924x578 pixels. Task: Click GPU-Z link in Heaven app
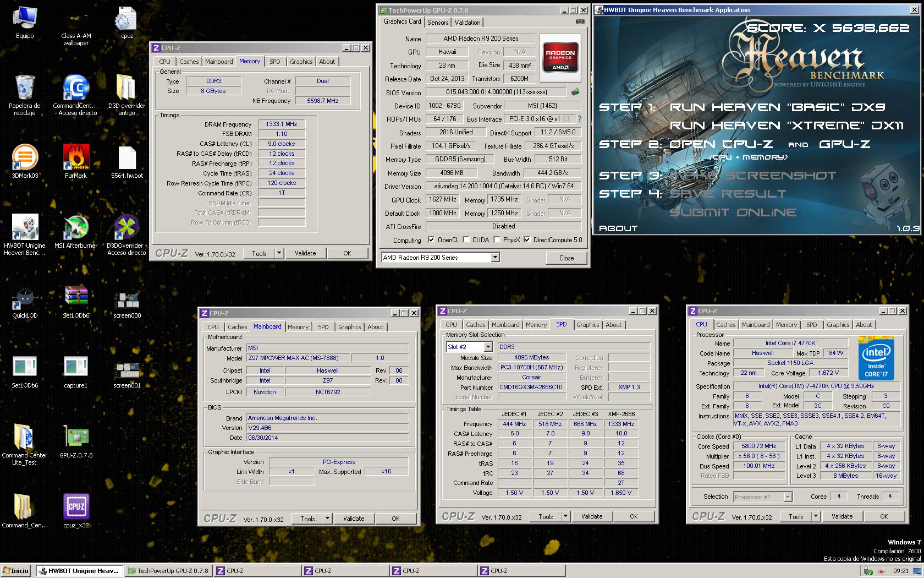point(844,144)
